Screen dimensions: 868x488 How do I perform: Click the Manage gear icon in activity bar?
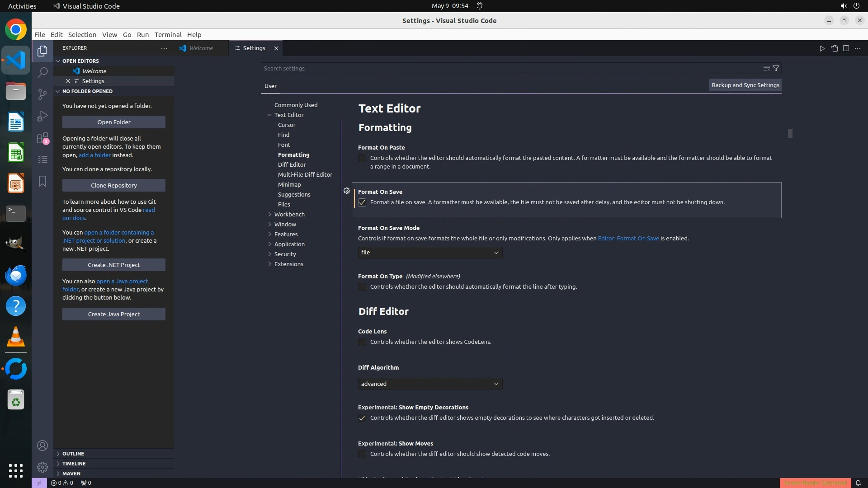tap(42, 467)
